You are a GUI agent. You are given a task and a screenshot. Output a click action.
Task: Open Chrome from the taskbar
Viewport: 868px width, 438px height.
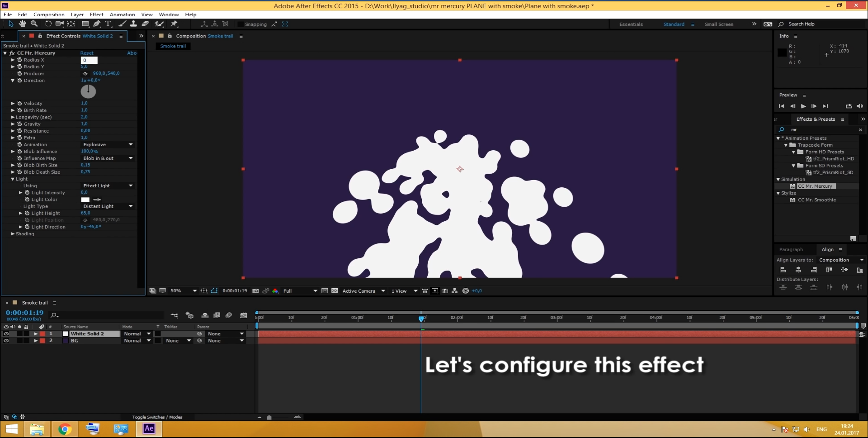[x=65, y=429]
